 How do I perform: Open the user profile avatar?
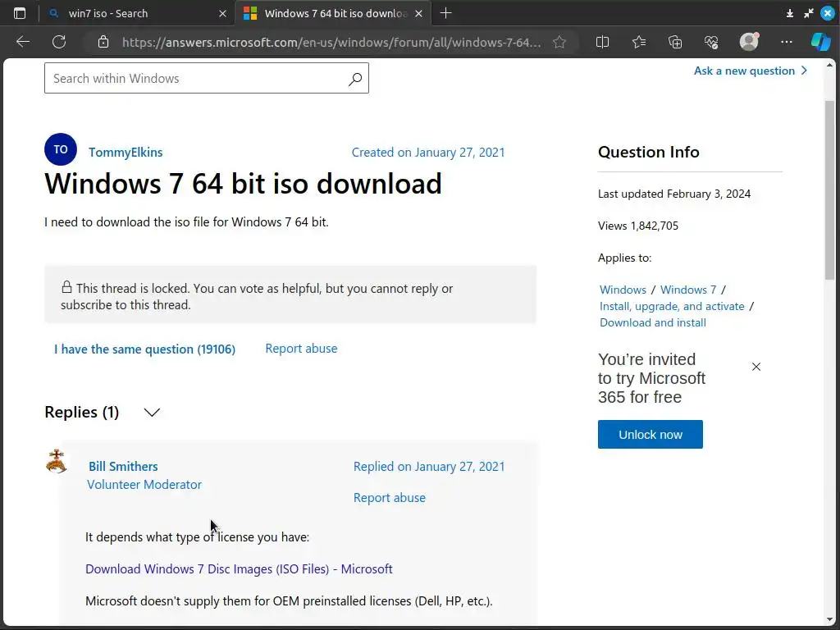pyautogui.click(x=749, y=41)
